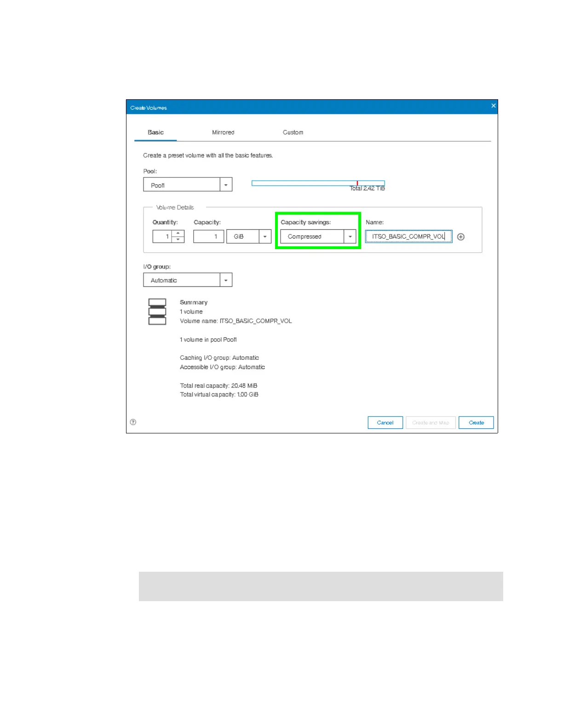Viewport: 563px width, 728px height.
Task: Open the Pool dropdown arrow
Action: pyautogui.click(x=226, y=185)
